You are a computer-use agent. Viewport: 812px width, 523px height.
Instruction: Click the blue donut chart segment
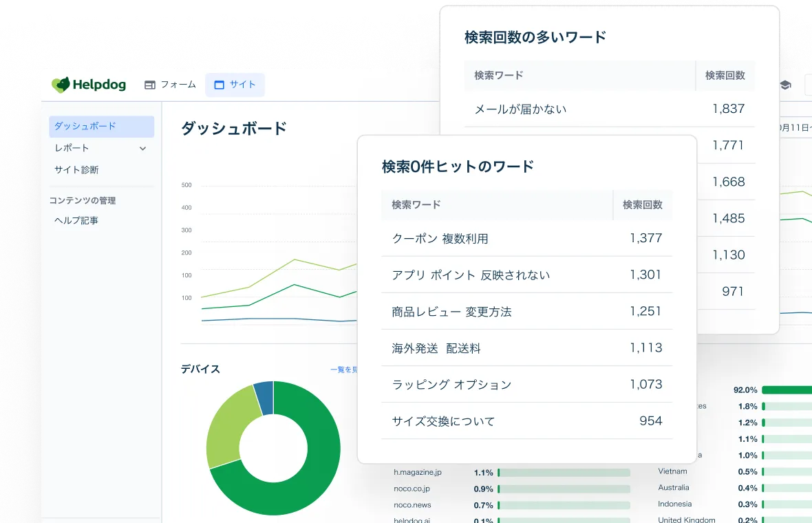coord(264,397)
